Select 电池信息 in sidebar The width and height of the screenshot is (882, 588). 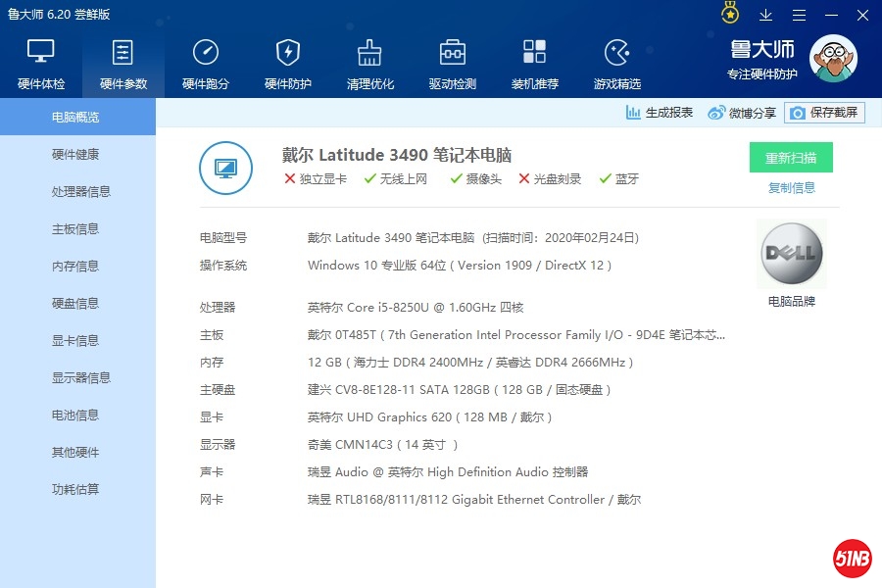(75, 416)
